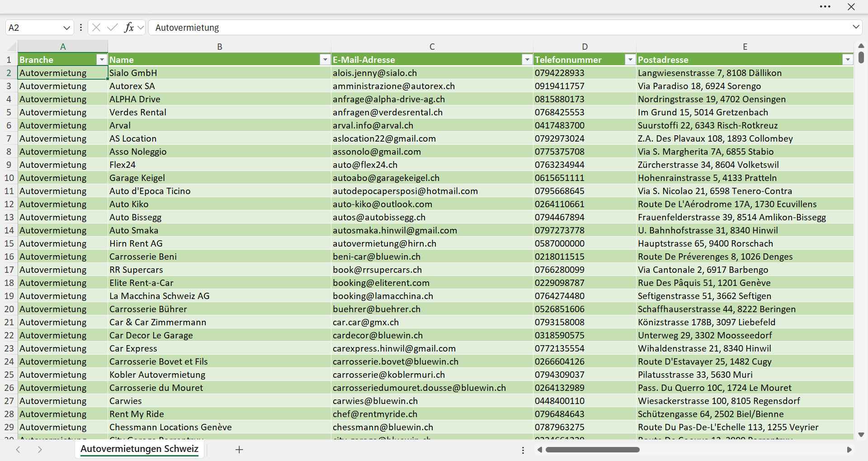The image size is (868, 461).
Task: Select row 20 header
Action: [x=9, y=309]
